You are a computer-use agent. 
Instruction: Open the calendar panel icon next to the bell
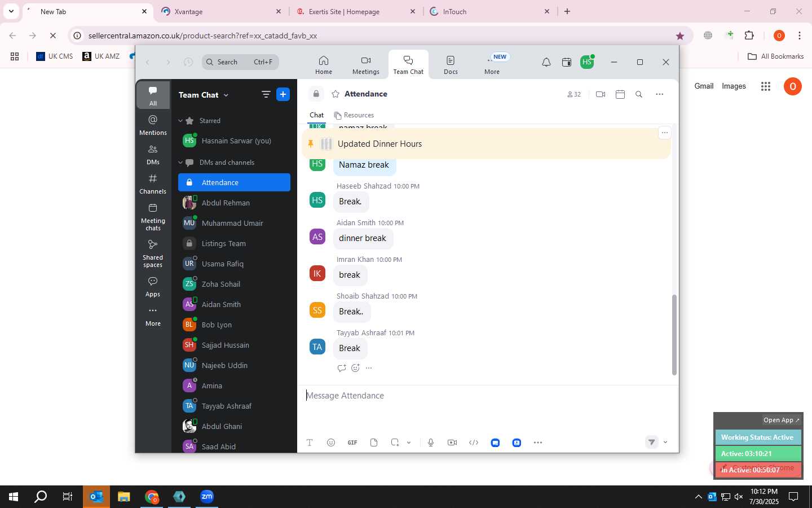[567, 62]
